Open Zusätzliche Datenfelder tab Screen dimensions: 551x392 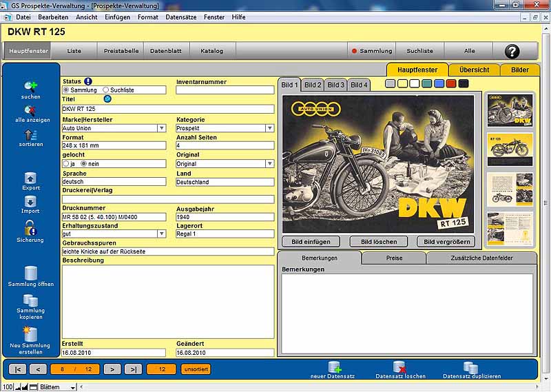481,258
